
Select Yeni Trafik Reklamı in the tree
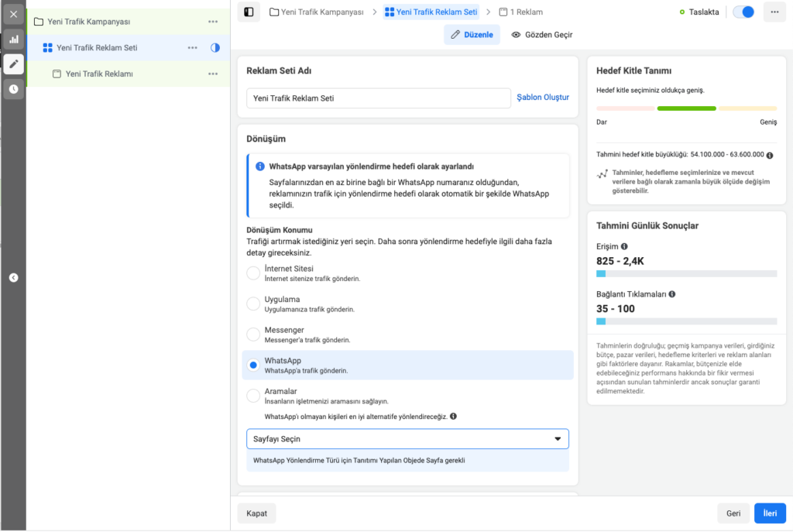coord(99,74)
